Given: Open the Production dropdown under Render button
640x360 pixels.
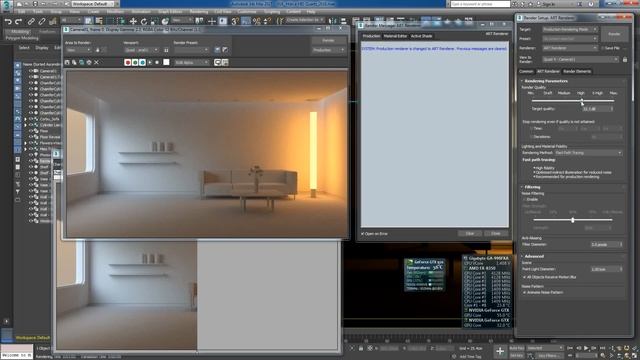Looking at the screenshot, I should pos(329,50).
